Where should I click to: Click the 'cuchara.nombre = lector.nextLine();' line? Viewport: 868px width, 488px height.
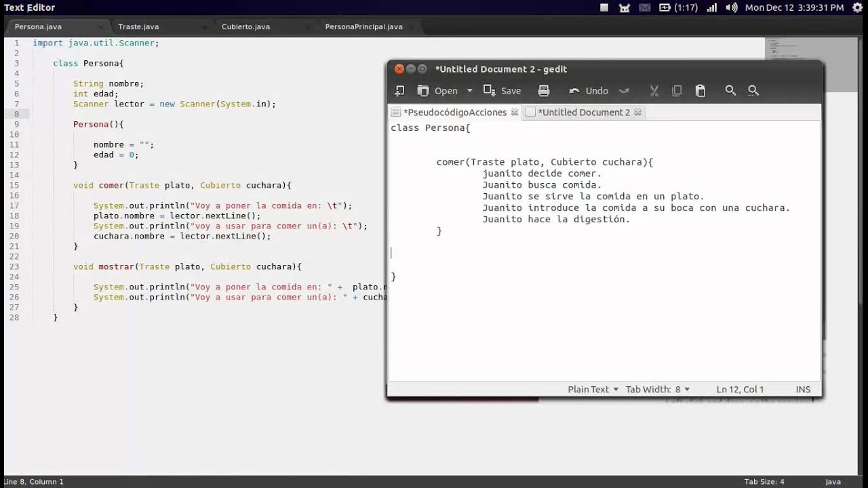tap(182, 236)
